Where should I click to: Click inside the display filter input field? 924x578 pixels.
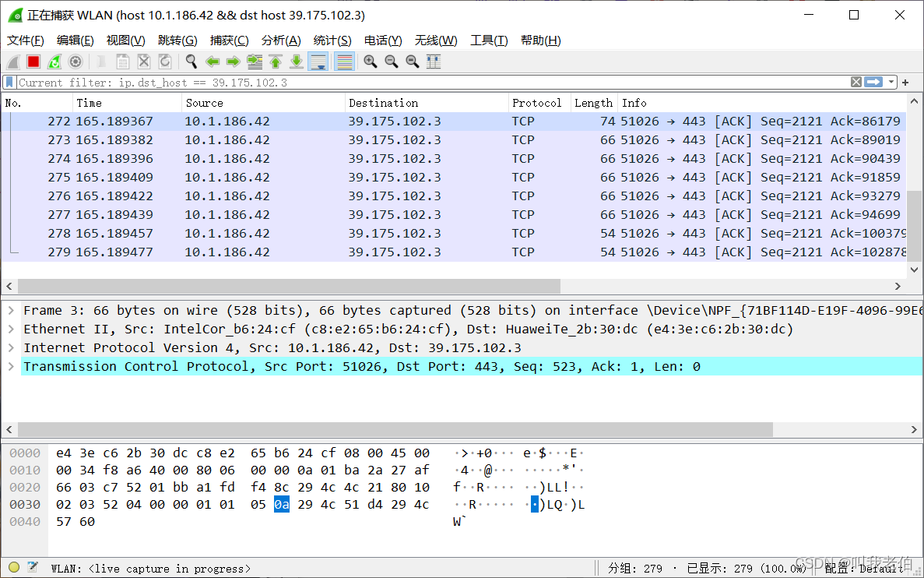point(433,83)
